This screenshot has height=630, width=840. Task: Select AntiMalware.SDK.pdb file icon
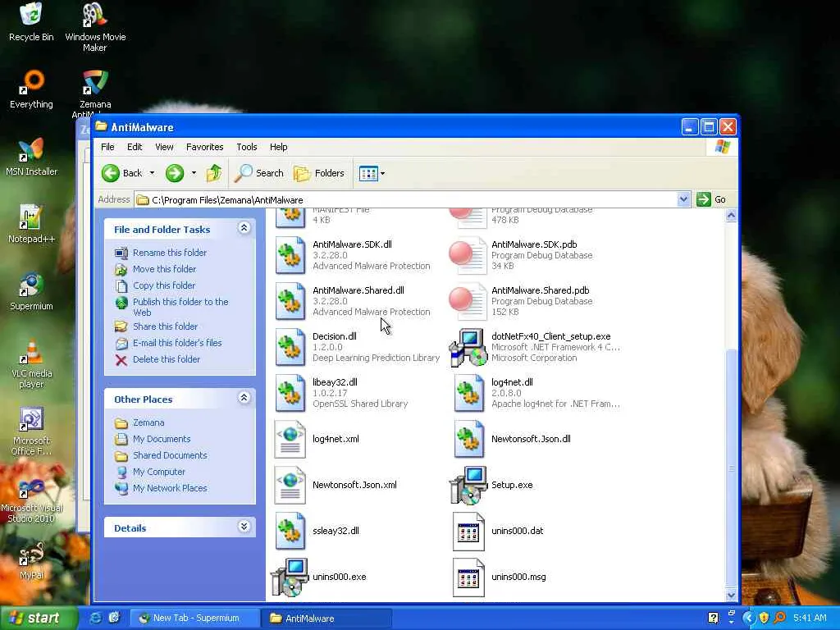[x=468, y=255]
